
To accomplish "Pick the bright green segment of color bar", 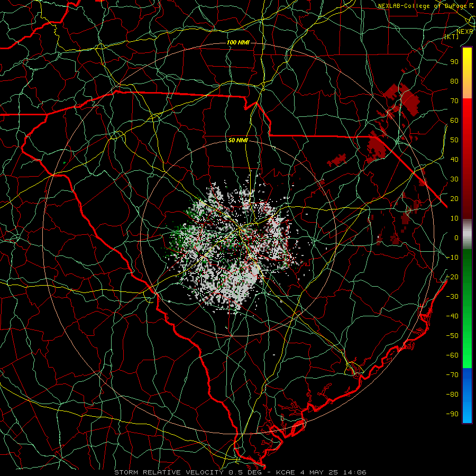I will pos(467,355).
